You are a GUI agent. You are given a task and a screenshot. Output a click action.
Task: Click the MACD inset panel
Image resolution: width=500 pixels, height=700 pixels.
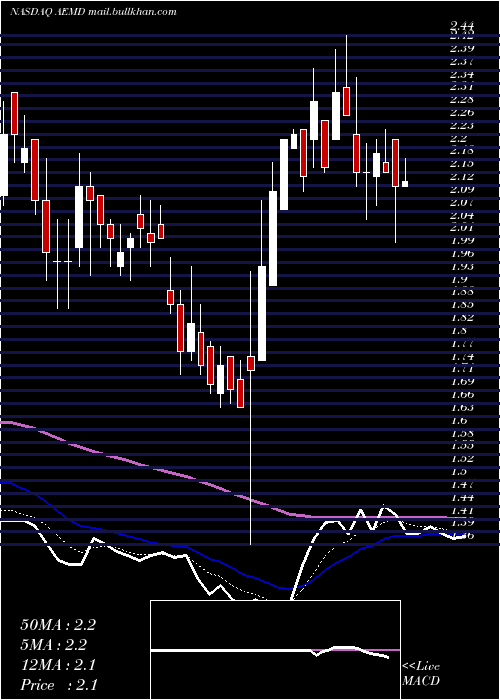[x=275, y=650]
